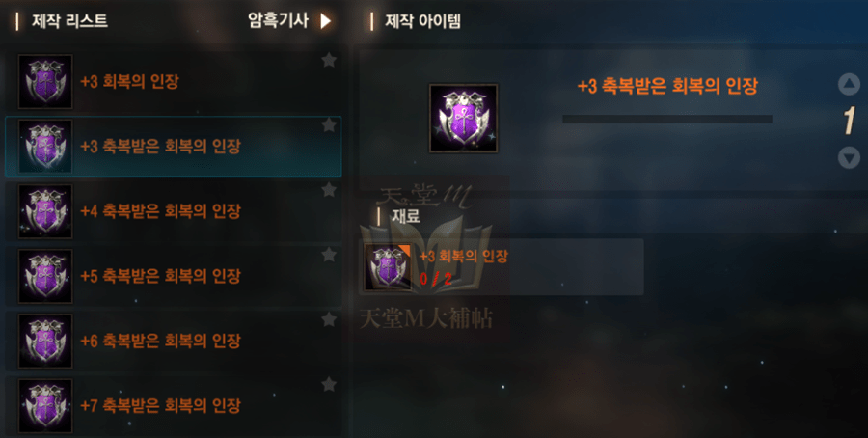Toggle favorite star for +6 축복받은 회복의 인장
Screen dimensions: 868x438
pyautogui.click(x=329, y=319)
